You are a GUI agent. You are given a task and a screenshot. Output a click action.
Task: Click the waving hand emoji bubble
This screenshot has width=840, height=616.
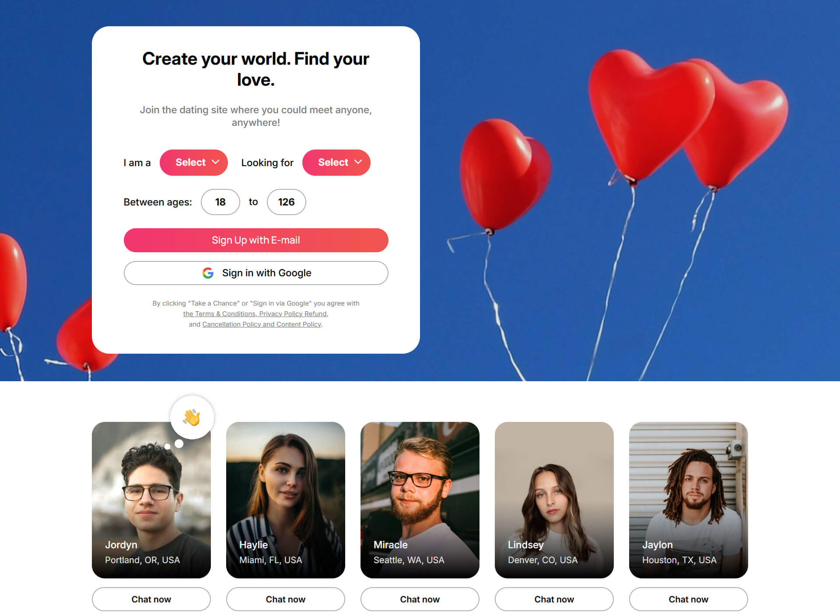[192, 418]
